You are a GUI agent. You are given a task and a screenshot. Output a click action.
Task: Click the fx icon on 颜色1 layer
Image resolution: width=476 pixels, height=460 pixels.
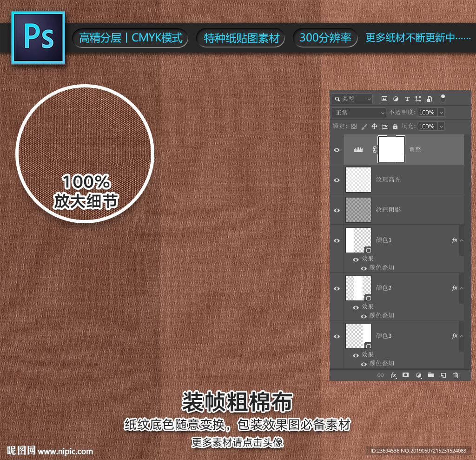tap(455, 240)
